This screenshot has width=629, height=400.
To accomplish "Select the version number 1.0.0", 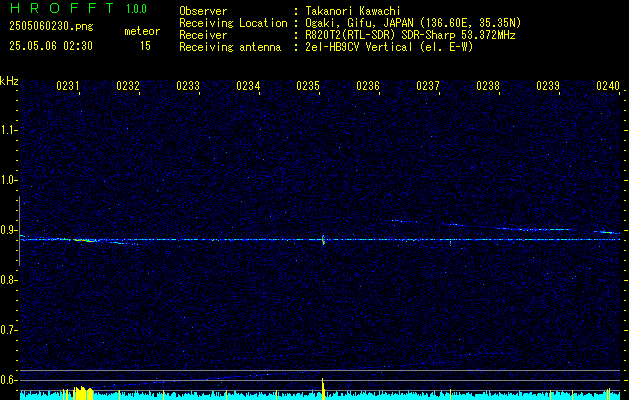I will point(136,9).
